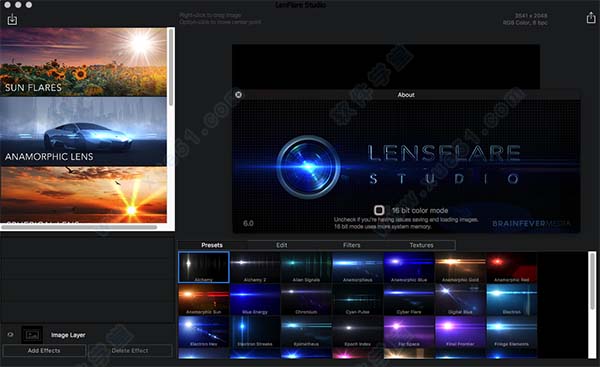The height and width of the screenshot is (367, 600).
Task: Click the Brainfever Media logo text
Action: coord(531,223)
